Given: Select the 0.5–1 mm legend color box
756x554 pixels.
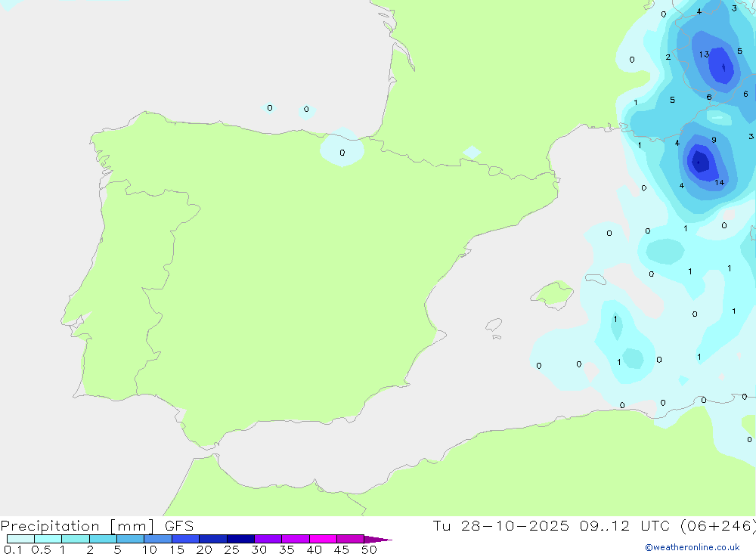Looking at the screenshot, I should (48, 539).
